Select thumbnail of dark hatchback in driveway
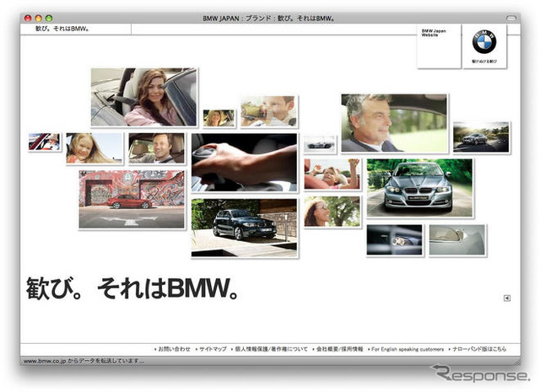The width and height of the screenshot is (540, 392). pos(244,228)
